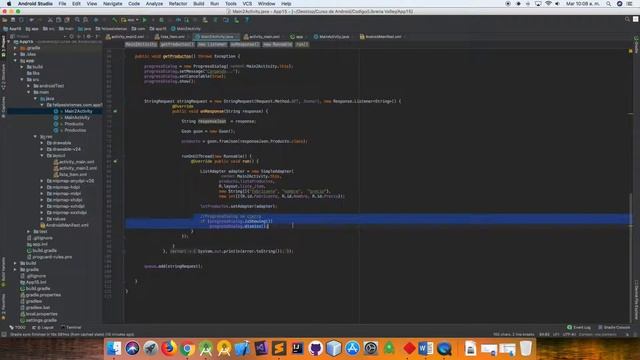
Task: Click the Help question mark toolbar icon
Action: [x=247, y=20]
